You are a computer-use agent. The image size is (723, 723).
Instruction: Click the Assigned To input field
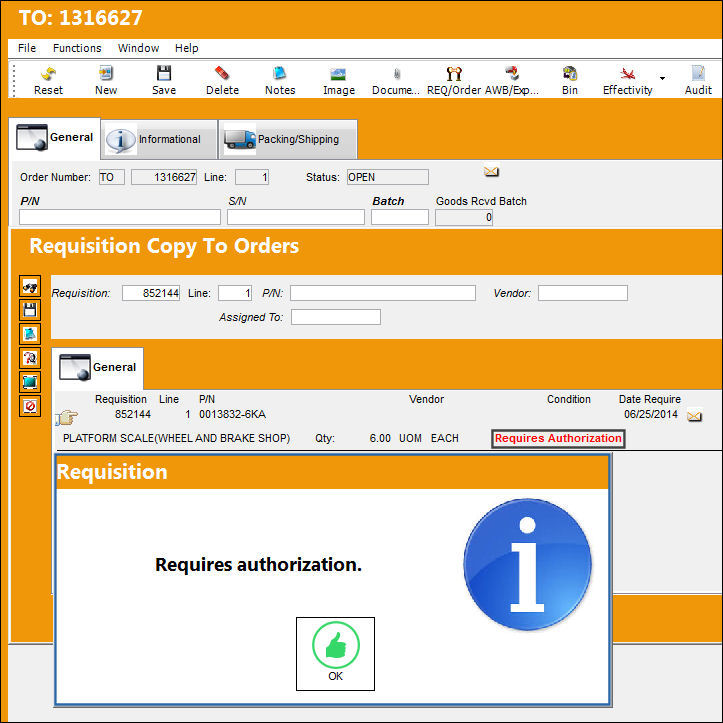pyautogui.click(x=336, y=317)
